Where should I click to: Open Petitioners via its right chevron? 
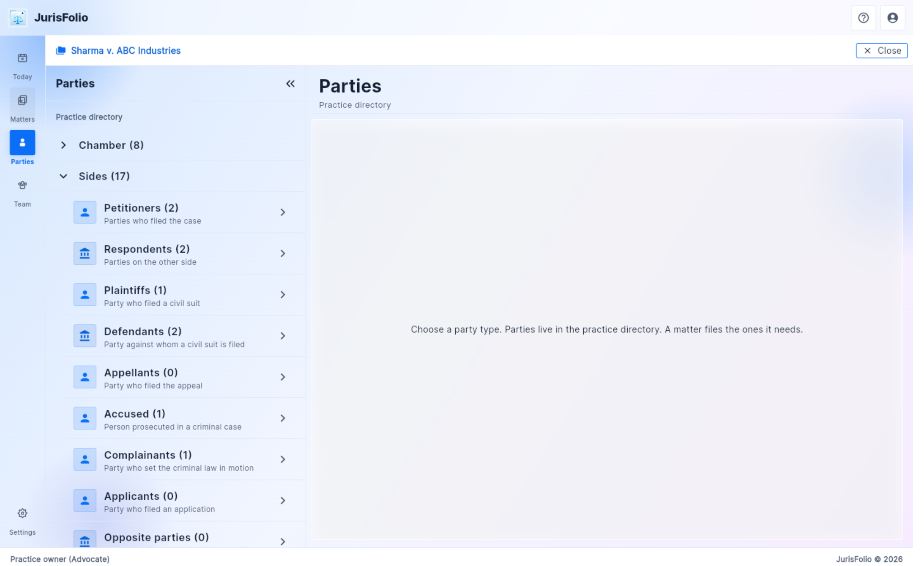pos(283,212)
